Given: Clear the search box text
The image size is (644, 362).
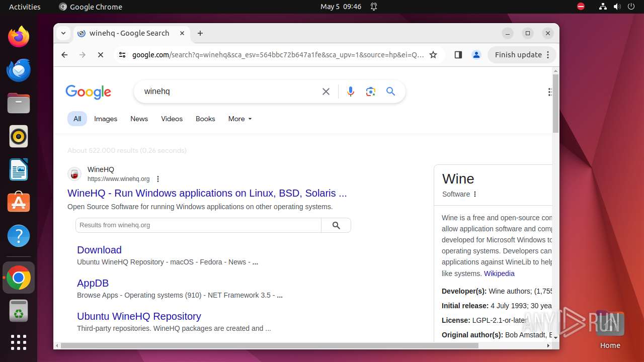Looking at the screenshot, I should tap(326, 92).
